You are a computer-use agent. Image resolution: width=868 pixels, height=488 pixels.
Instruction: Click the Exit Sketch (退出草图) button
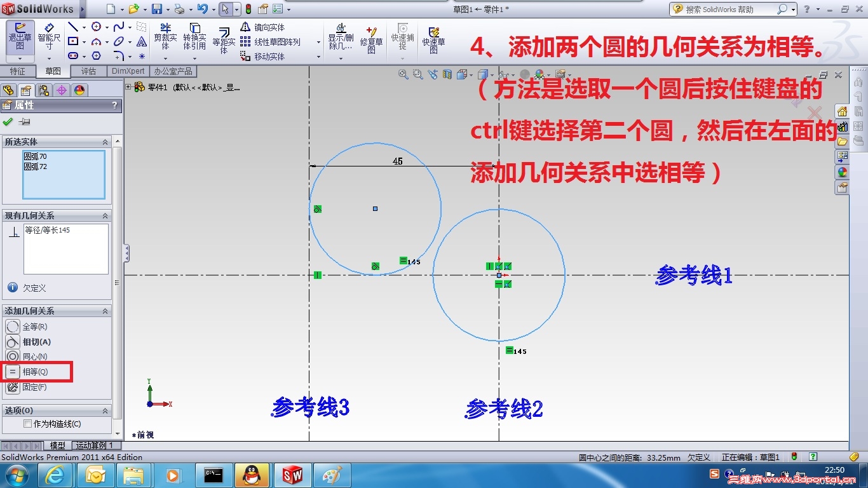(20, 37)
